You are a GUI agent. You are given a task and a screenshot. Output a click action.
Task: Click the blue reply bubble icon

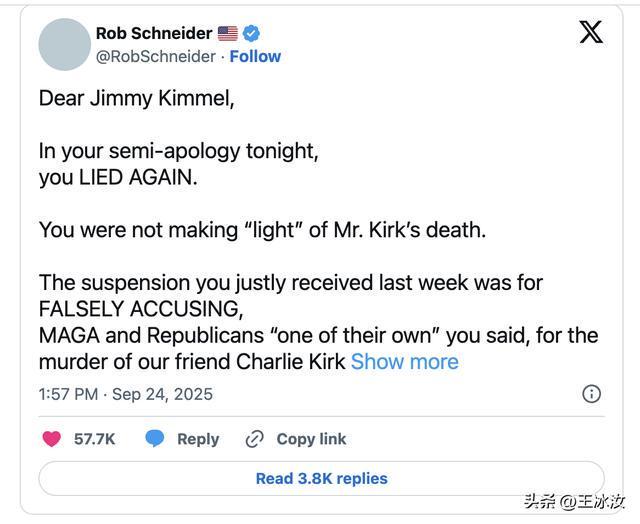[155, 439]
